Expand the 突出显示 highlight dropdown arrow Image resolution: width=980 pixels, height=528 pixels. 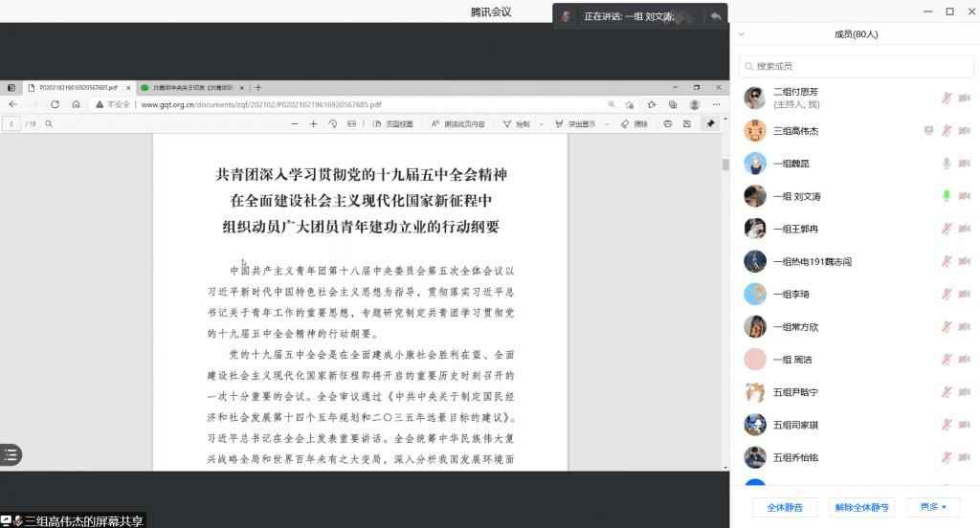(x=607, y=123)
